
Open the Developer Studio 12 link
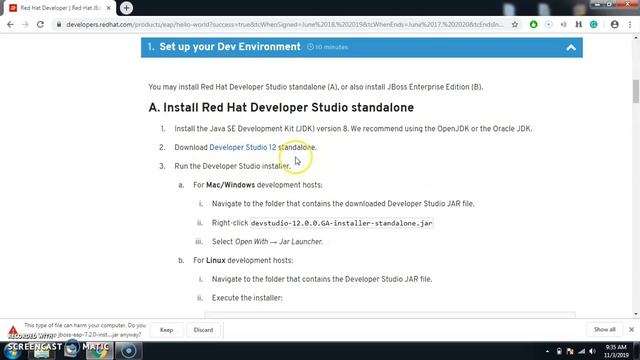242,147
